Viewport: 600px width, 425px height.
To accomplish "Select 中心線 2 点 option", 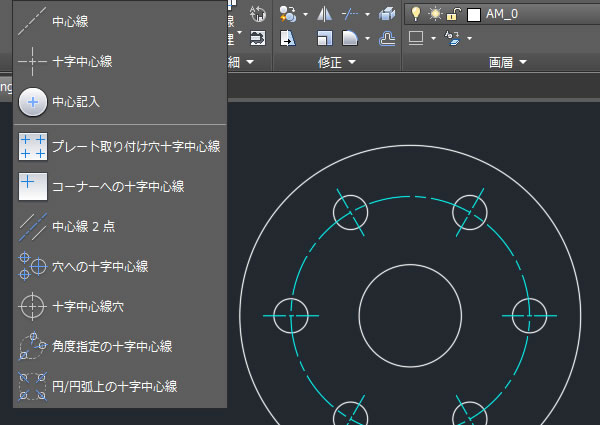I will pos(120,226).
